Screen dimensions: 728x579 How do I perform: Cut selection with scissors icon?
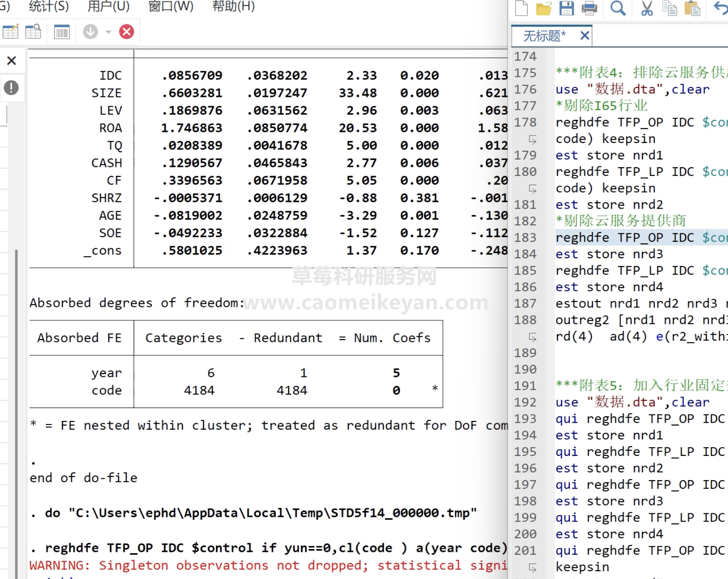pyautogui.click(x=647, y=8)
